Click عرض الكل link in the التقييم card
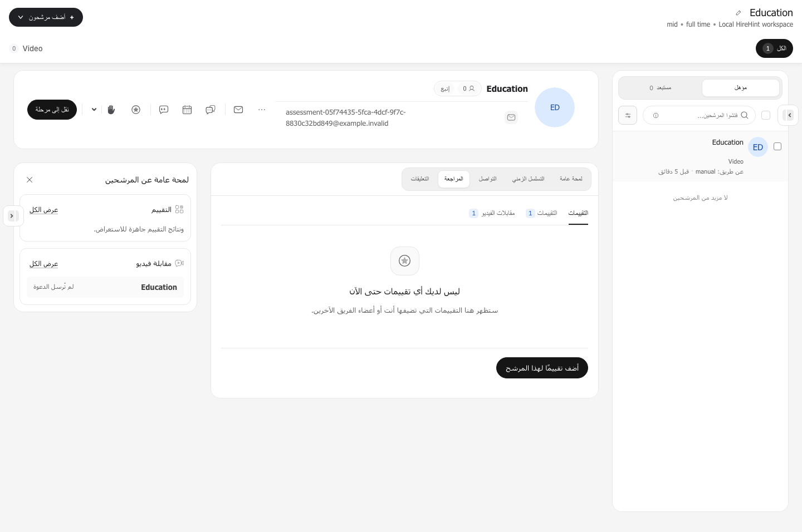The image size is (802, 532). click(x=44, y=210)
